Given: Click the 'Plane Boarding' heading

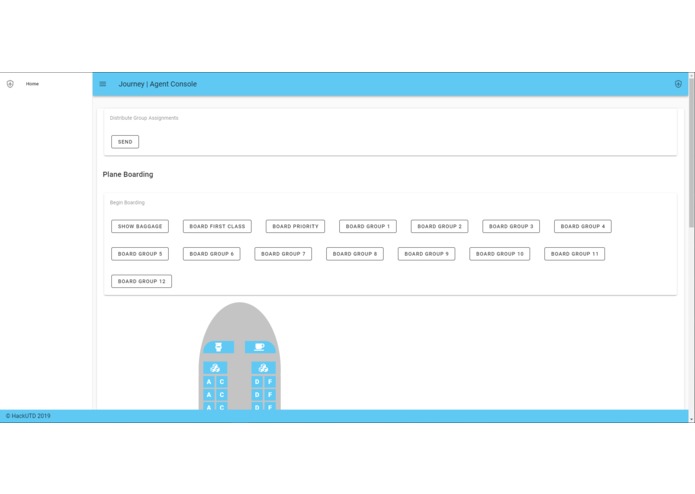Looking at the screenshot, I should tap(128, 175).
